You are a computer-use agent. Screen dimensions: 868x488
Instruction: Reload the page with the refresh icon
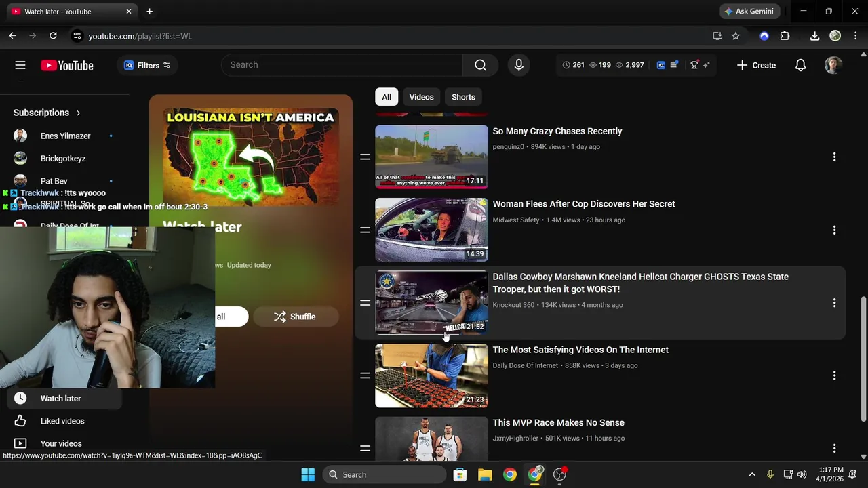click(53, 36)
